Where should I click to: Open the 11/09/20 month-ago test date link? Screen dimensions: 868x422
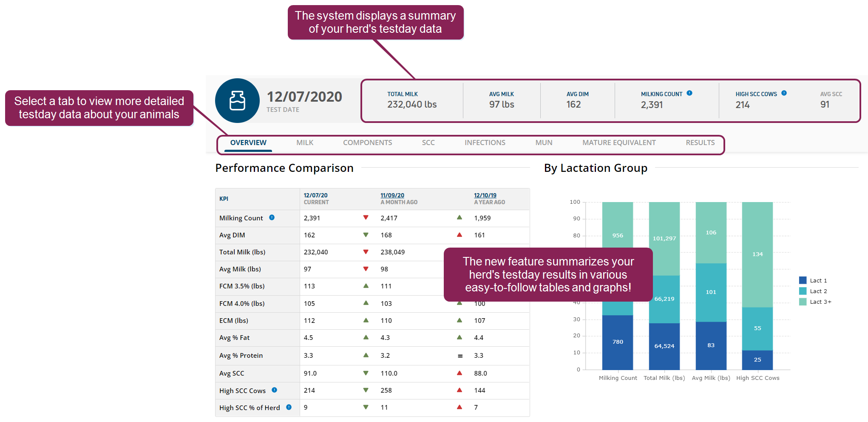point(392,195)
